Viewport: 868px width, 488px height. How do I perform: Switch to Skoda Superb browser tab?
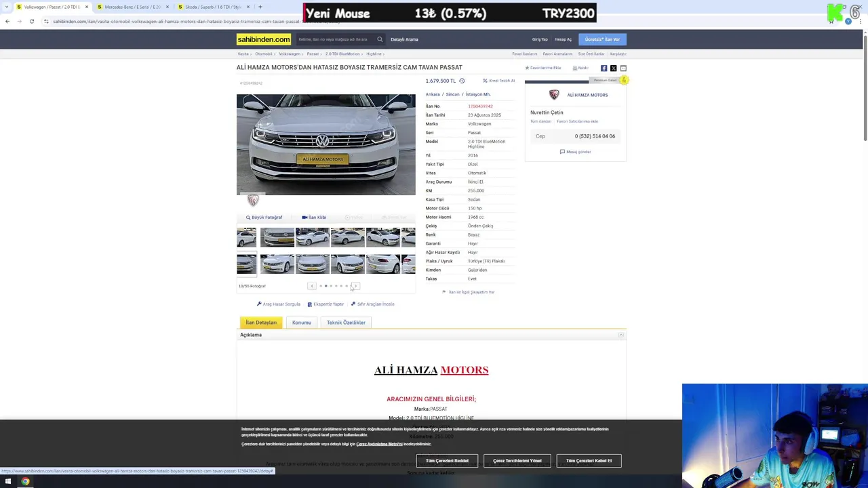pyautogui.click(x=213, y=7)
